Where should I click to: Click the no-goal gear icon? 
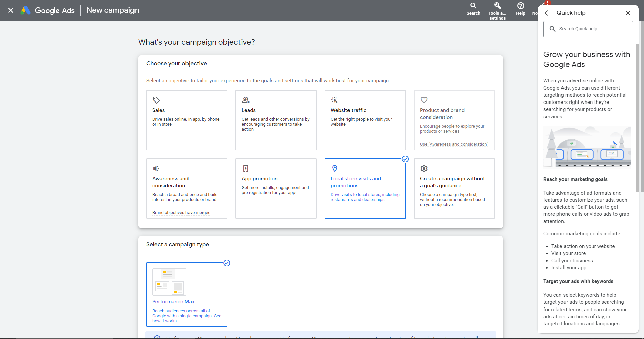424,168
